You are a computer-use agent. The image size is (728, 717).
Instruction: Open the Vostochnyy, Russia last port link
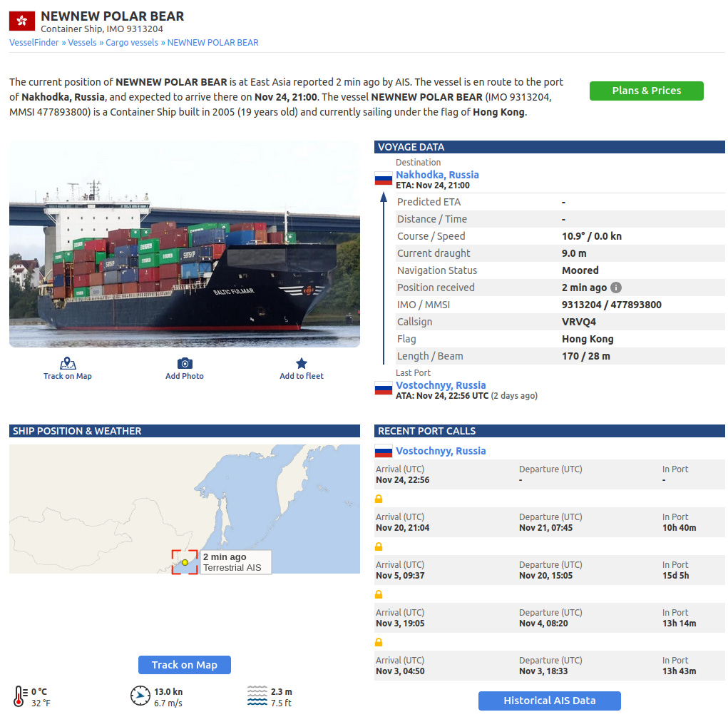(x=441, y=385)
